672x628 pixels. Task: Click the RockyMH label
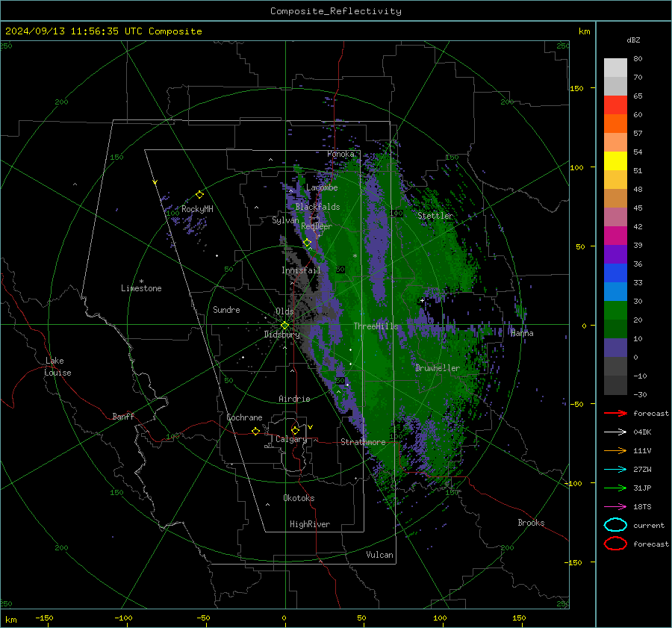[x=197, y=209]
